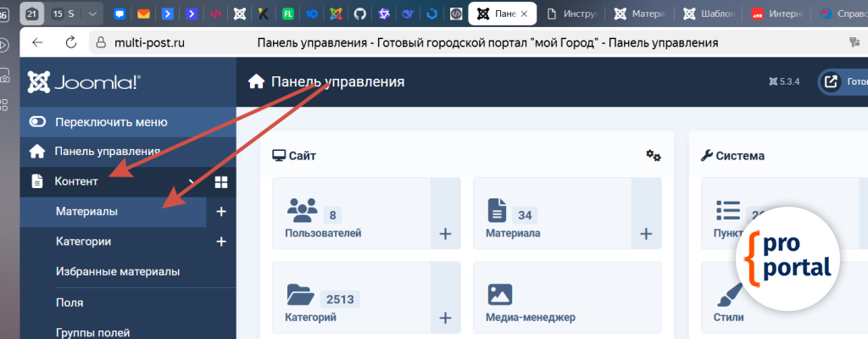This screenshot has width=868, height=339.
Task: Open 'Материалы' in the sidebar
Action: click(87, 211)
